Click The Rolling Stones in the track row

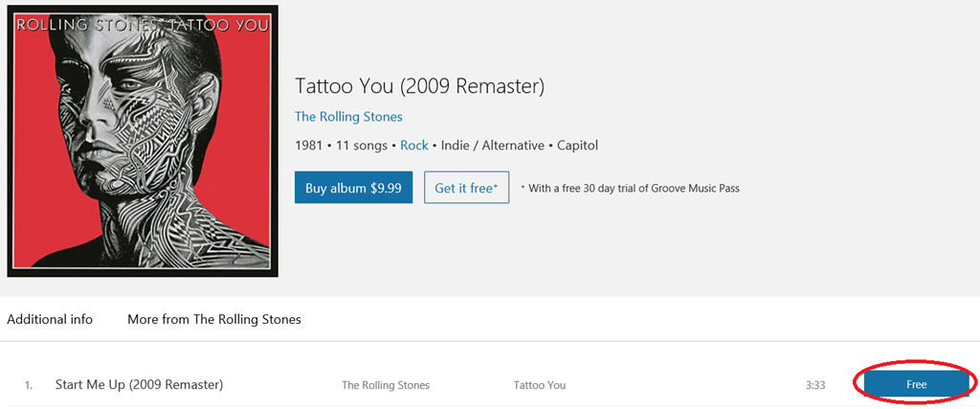click(386, 385)
